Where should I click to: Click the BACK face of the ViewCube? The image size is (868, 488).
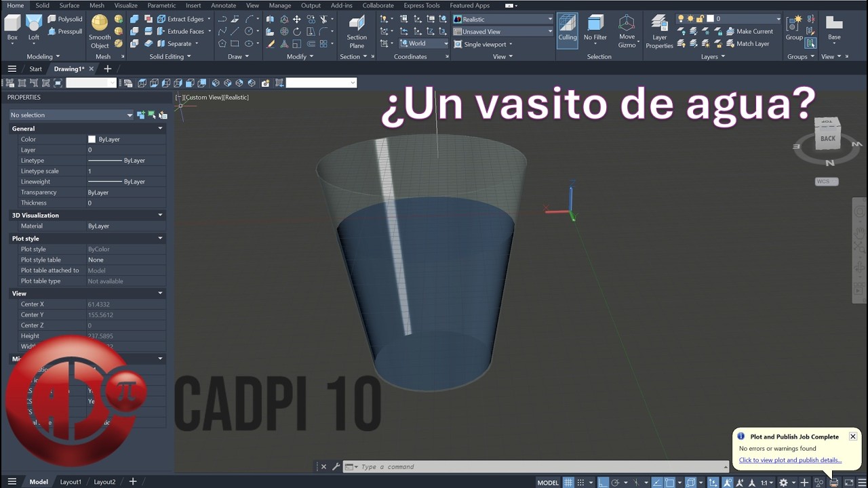click(x=828, y=138)
